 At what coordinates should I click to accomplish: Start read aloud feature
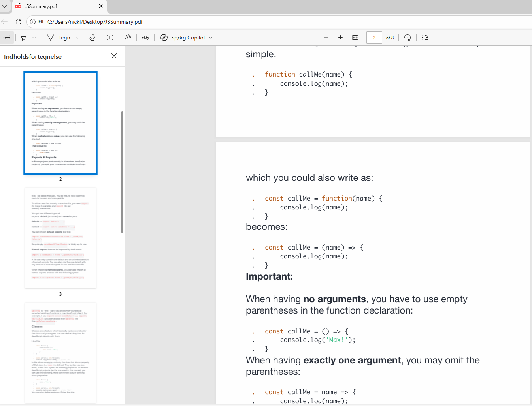[x=128, y=38]
